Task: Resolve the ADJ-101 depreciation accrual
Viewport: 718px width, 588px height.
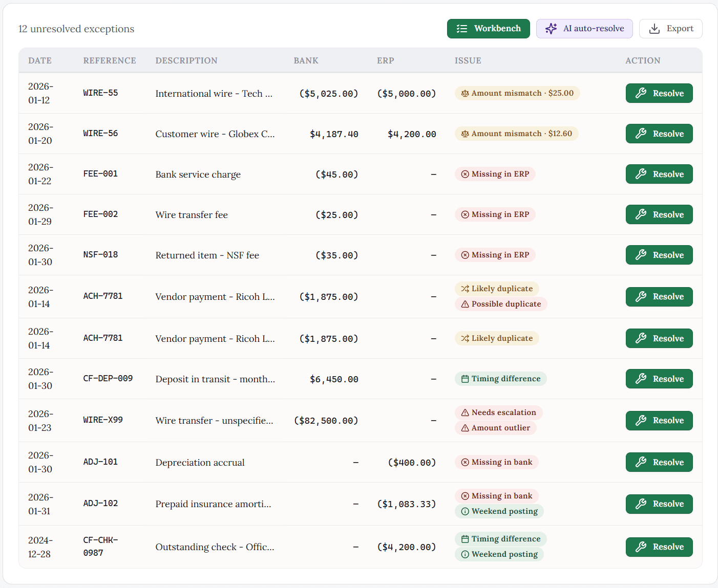Action: click(x=659, y=462)
